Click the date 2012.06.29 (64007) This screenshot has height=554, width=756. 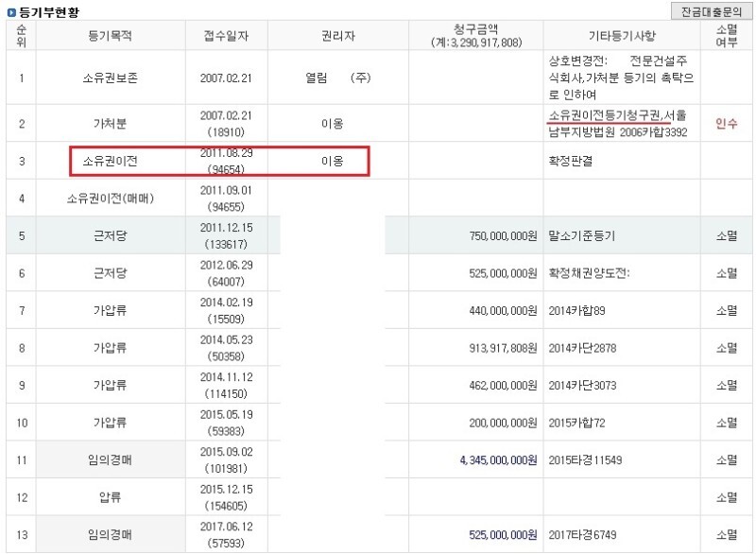coord(226,273)
